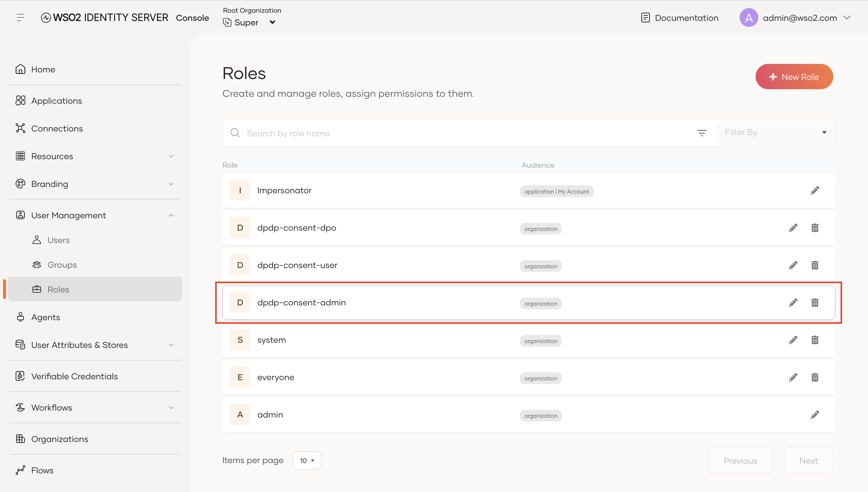This screenshot has width=868, height=492.
Task: Open the Filter By dropdown
Action: click(775, 132)
